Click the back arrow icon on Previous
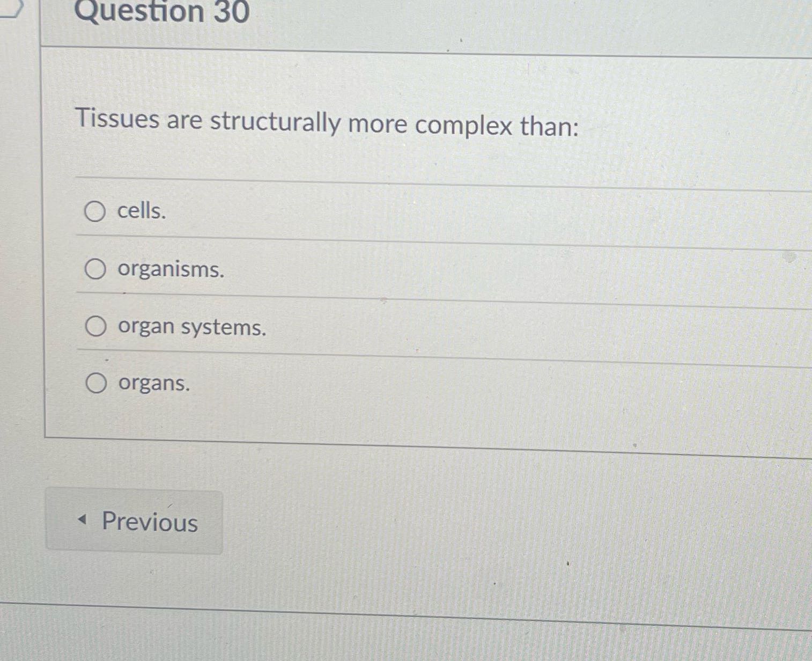 point(84,521)
